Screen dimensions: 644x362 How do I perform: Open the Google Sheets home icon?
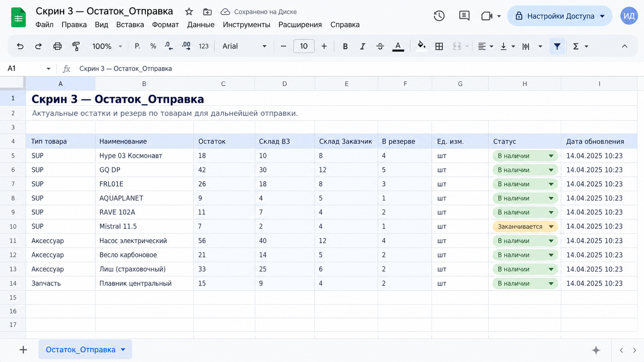(x=18, y=17)
